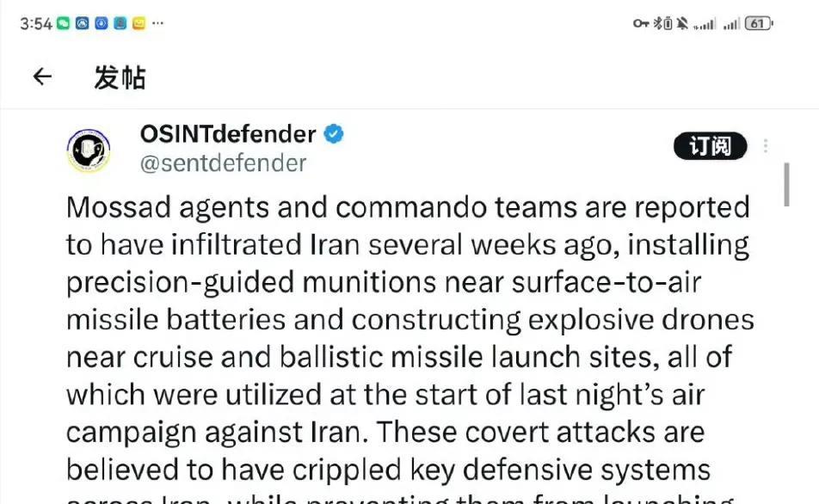Open the OSINTdefender profile avatar
Image resolution: width=819 pixels, height=504 pixels.
[89, 151]
